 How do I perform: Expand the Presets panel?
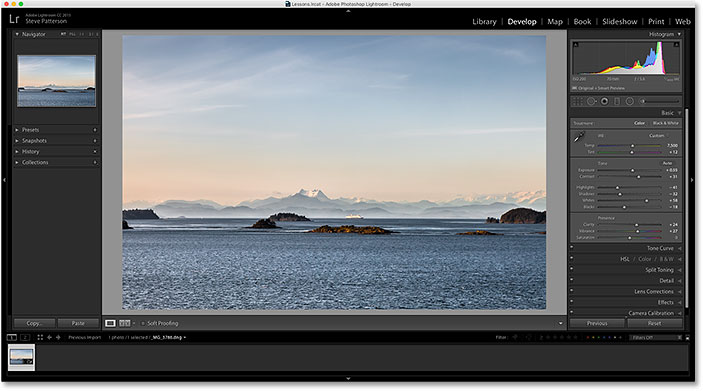[x=17, y=130]
